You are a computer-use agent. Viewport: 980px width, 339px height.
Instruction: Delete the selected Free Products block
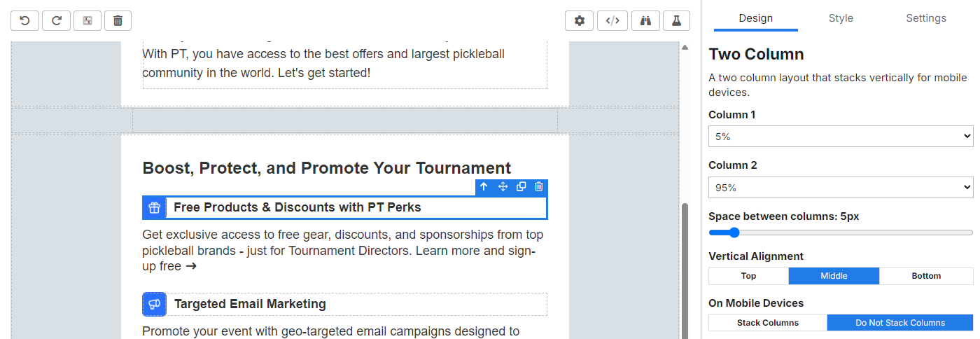coord(539,186)
